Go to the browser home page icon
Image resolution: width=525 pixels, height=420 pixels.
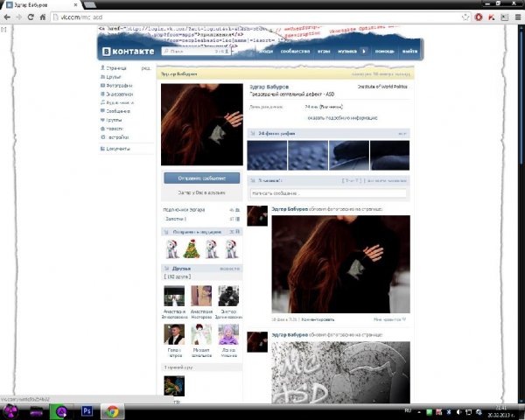click(43, 17)
